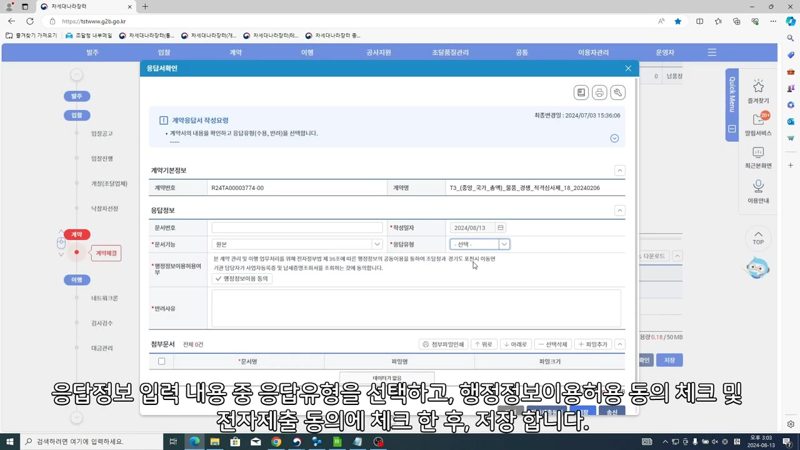Viewport: 800px width, 450px height.
Task: Open the 계약 top menu
Action: point(235,53)
